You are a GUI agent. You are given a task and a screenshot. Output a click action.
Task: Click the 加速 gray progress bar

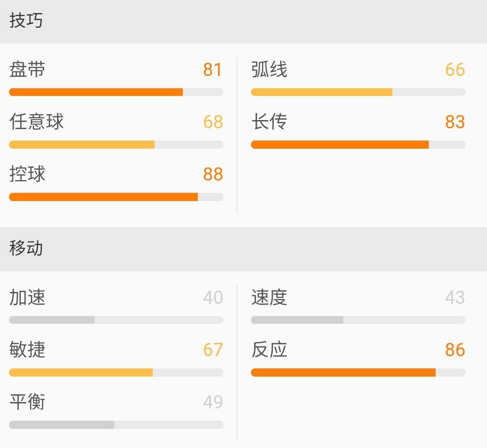click(x=116, y=320)
